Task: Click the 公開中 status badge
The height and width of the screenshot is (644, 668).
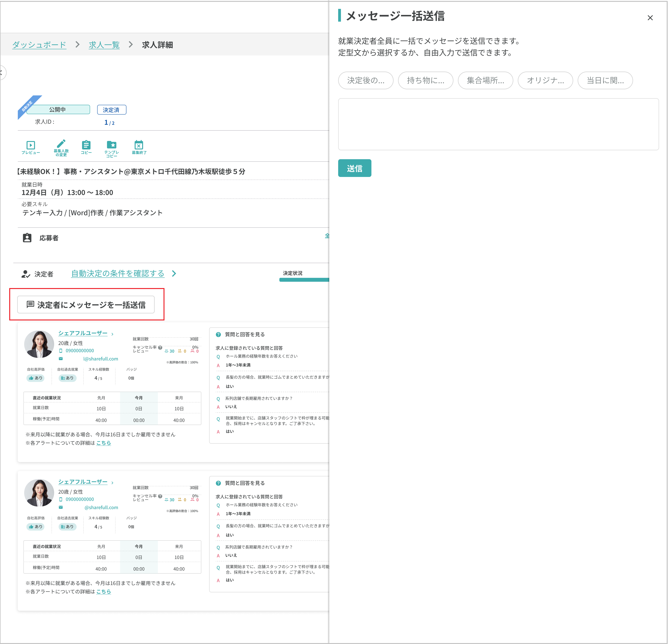Action: click(x=58, y=109)
